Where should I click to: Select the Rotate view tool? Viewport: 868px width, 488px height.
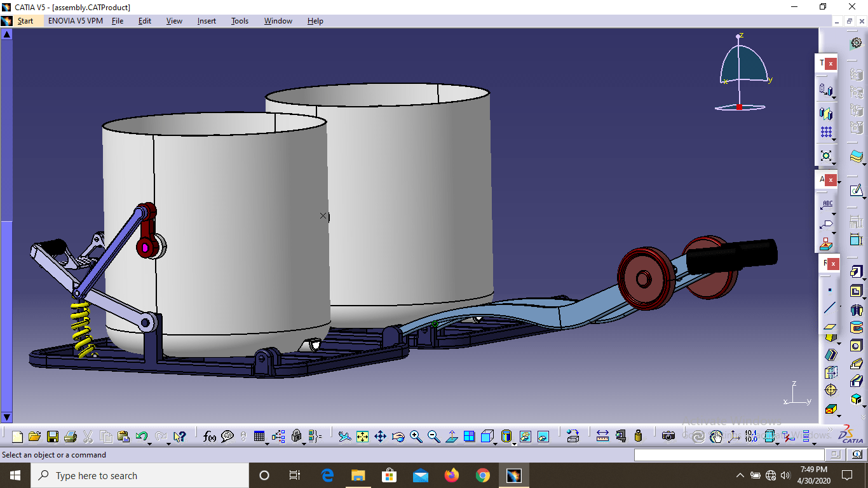[x=398, y=437]
